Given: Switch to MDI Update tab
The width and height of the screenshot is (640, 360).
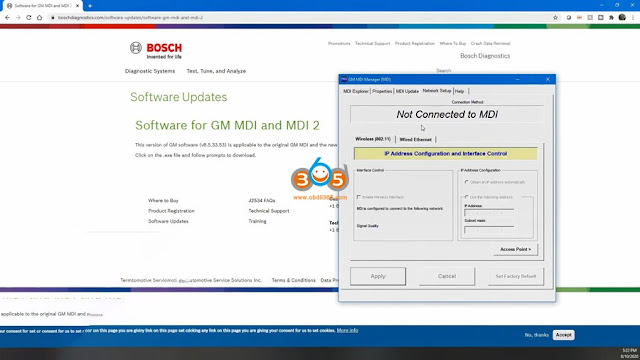Looking at the screenshot, I should coord(407,91).
